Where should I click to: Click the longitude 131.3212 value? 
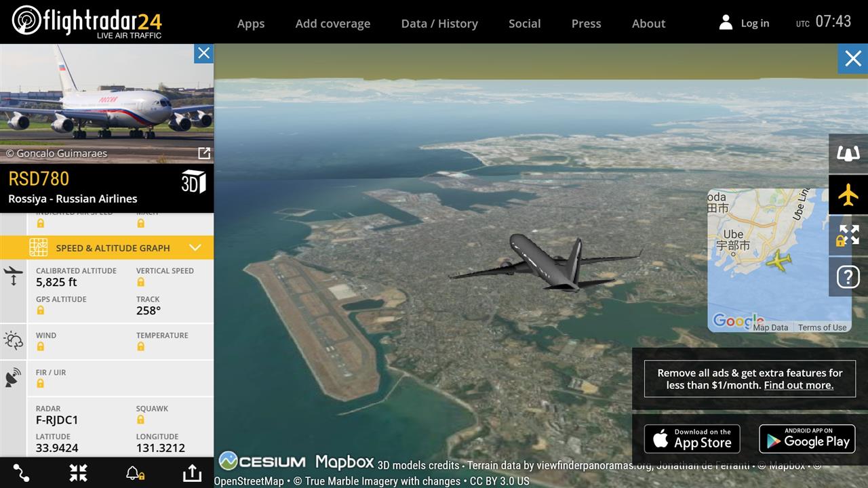pyautogui.click(x=161, y=448)
